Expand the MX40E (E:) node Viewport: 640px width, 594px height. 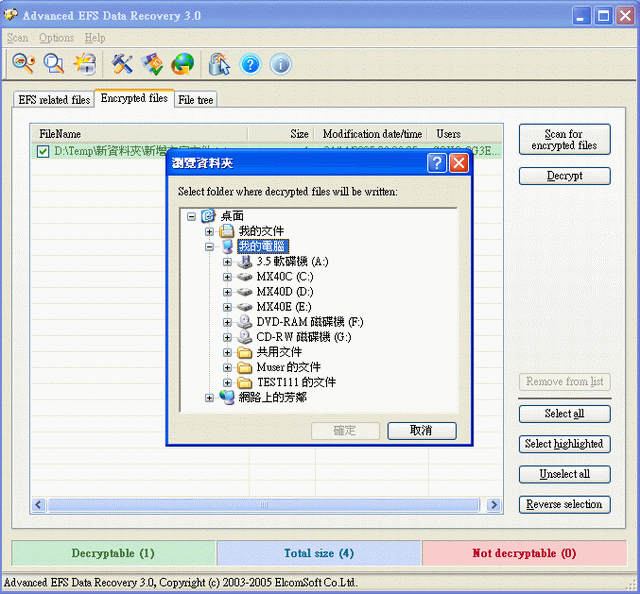pyautogui.click(x=227, y=307)
